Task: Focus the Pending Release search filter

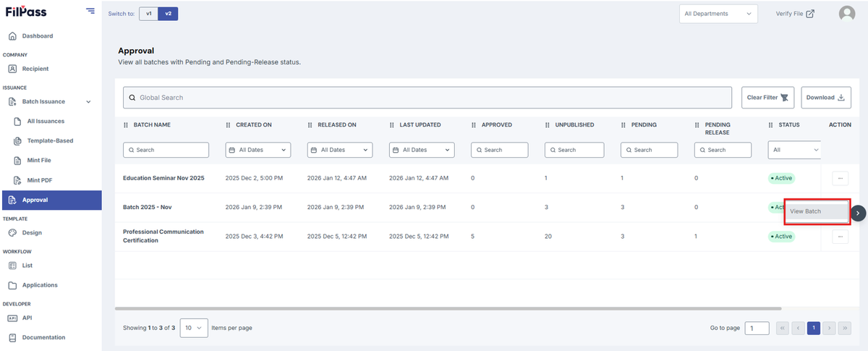Action: point(723,150)
